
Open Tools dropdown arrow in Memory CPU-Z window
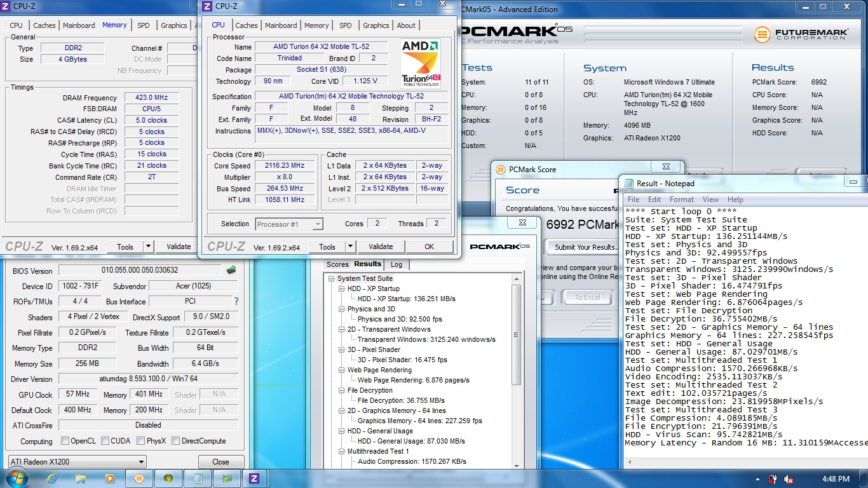(x=148, y=247)
